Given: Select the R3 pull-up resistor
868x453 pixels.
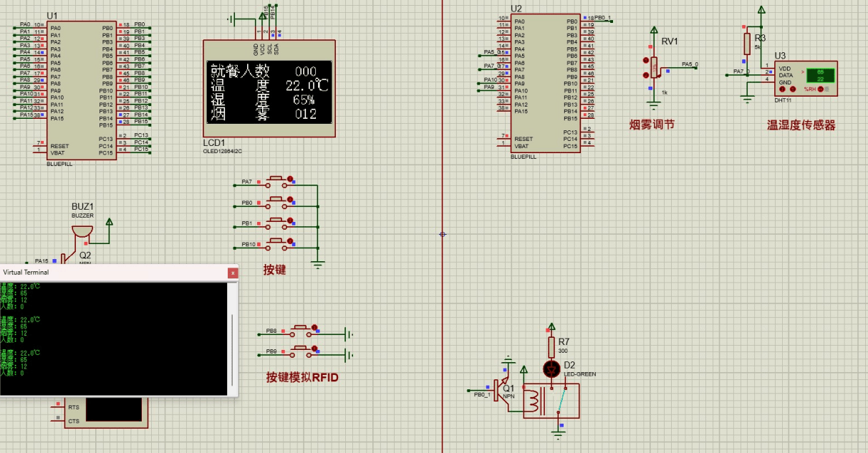Looking at the screenshot, I should 747,42.
